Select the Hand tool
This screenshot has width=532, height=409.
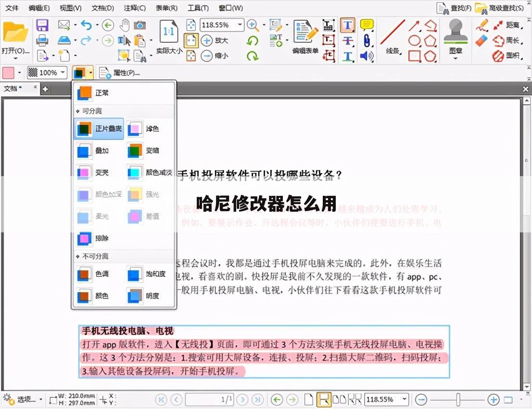click(125, 25)
